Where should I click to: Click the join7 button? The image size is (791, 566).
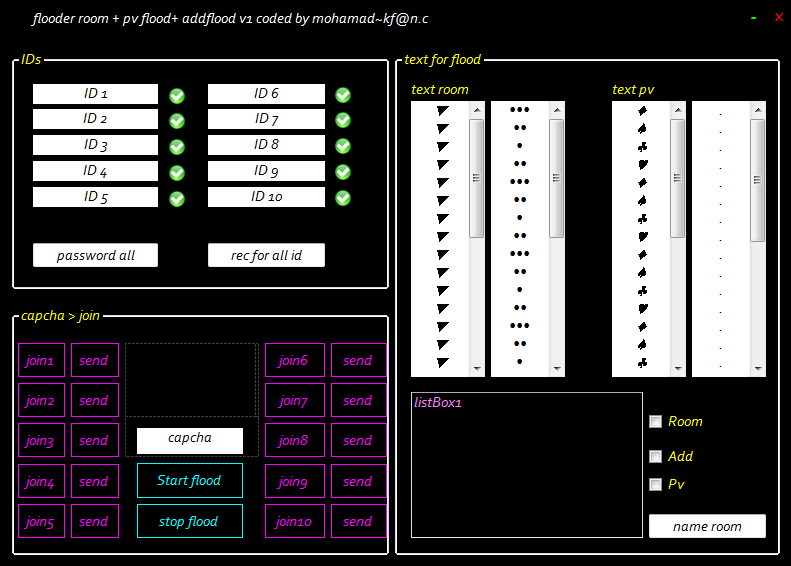(x=295, y=400)
